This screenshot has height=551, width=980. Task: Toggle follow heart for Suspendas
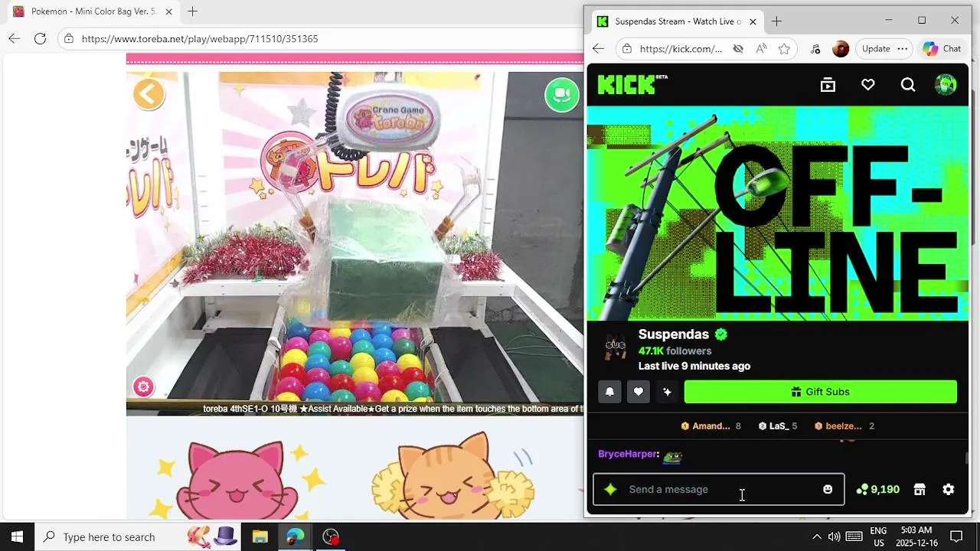pos(639,392)
